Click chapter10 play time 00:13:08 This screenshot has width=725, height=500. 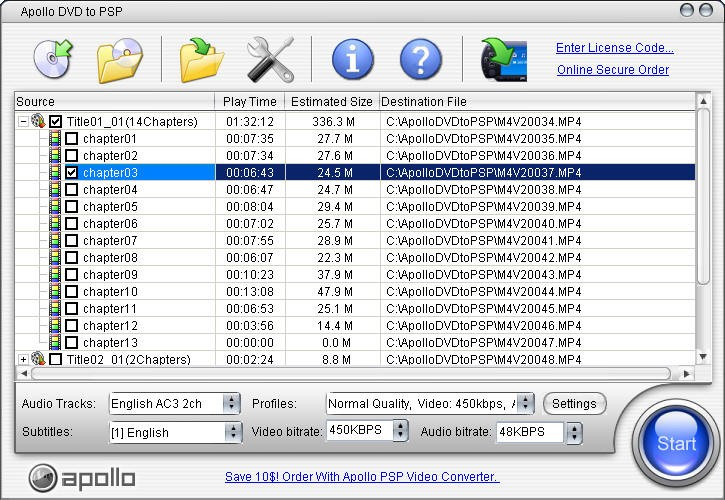coord(250,292)
